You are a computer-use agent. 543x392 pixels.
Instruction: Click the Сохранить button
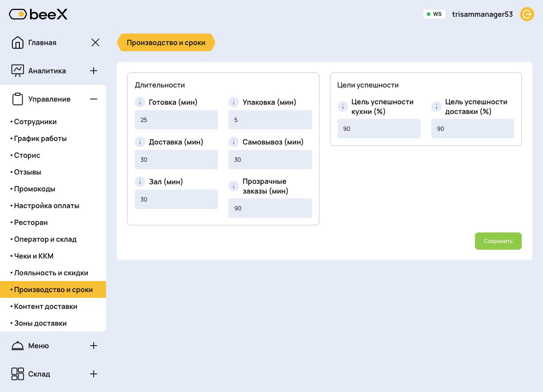pos(498,241)
